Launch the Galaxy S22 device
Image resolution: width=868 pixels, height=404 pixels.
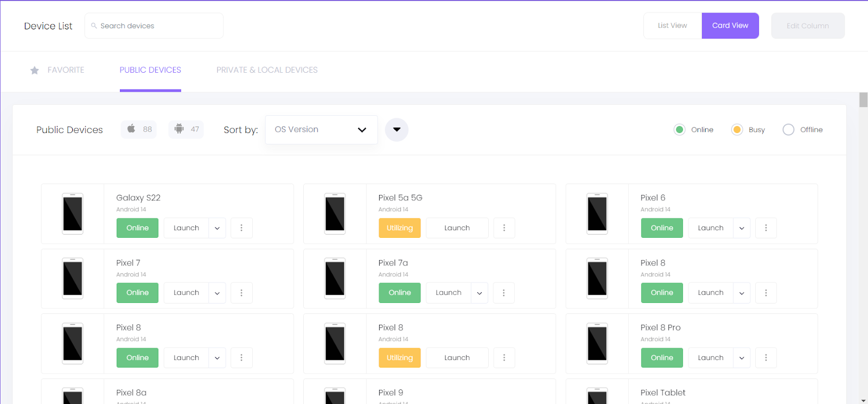click(186, 228)
